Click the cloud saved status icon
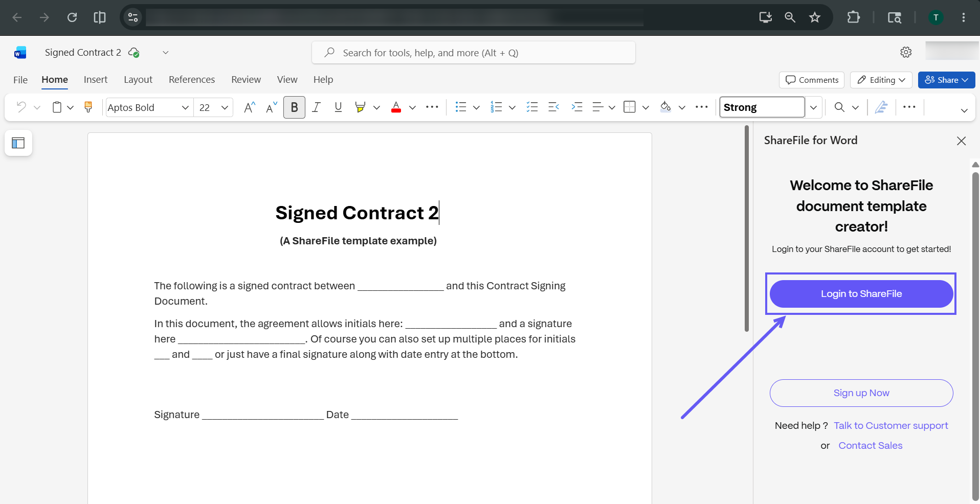980x504 pixels. pyautogui.click(x=134, y=53)
